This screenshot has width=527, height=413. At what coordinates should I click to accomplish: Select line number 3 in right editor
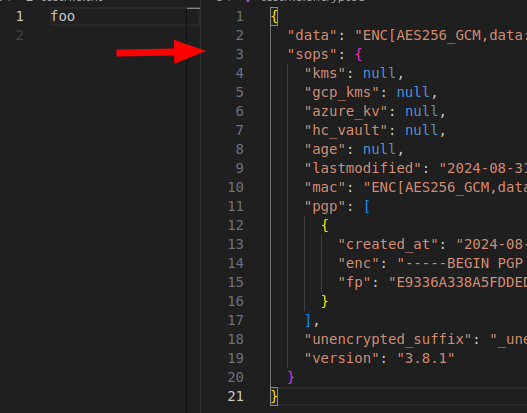click(240, 54)
